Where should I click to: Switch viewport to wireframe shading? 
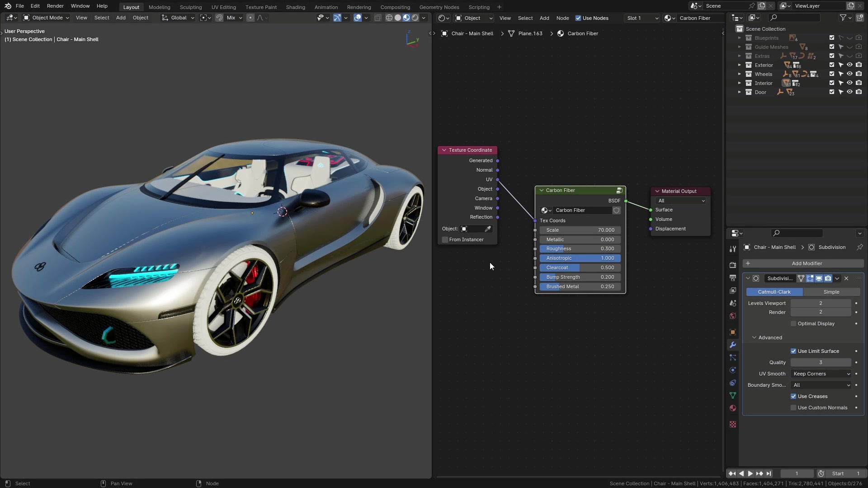pyautogui.click(x=389, y=18)
